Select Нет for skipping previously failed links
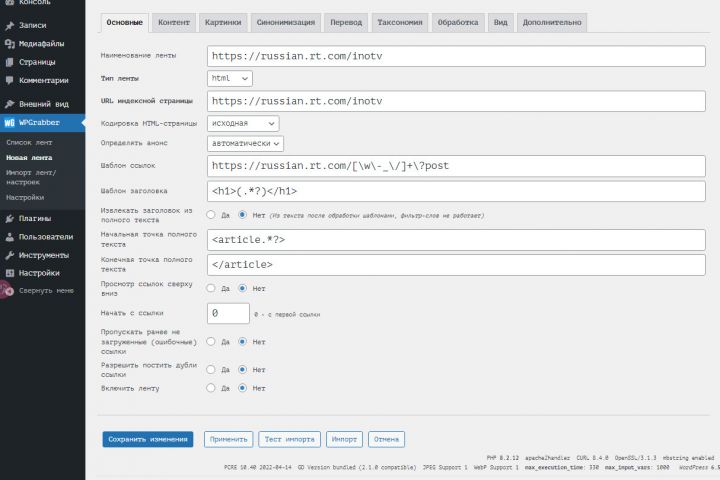720x480 pixels. tap(242, 342)
